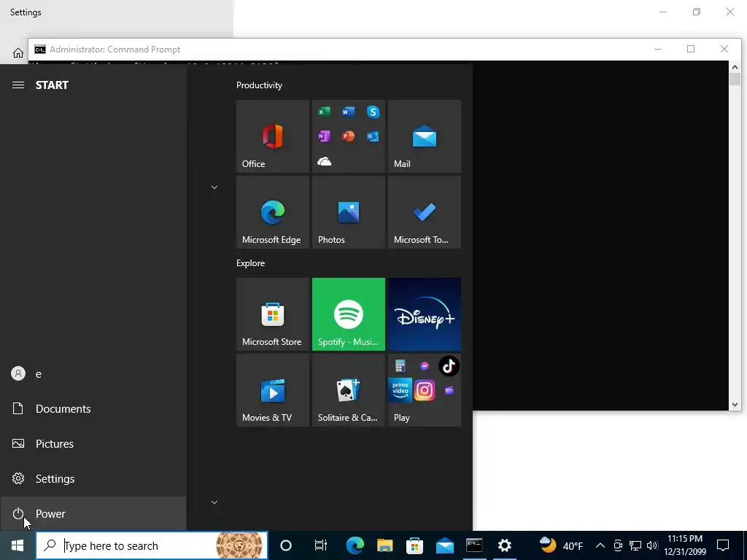The image size is (747, 560).
Task: Expand the lower chevron in the Start list
Action: [214, 502]
